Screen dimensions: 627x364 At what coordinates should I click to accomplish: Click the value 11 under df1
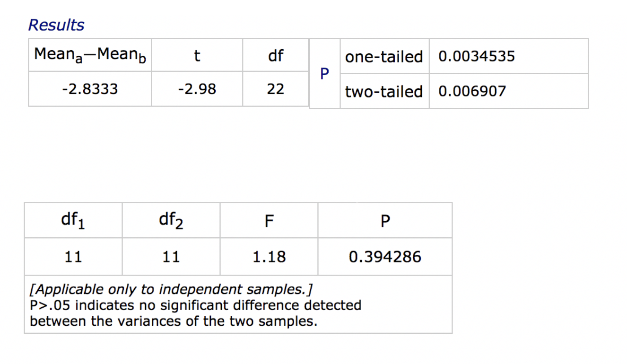(x=73, y=257)
